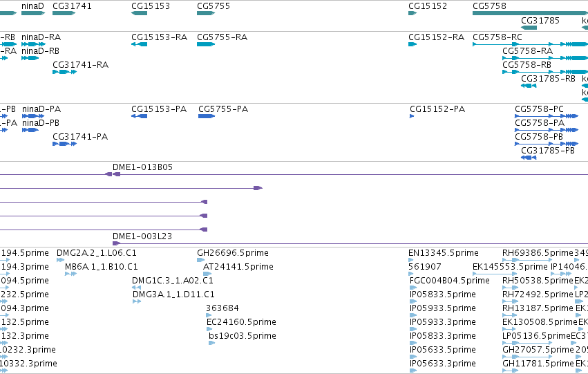Select EST EK130508.5prime
Viewport: 588px width, 374px height.
click(509, 329)
